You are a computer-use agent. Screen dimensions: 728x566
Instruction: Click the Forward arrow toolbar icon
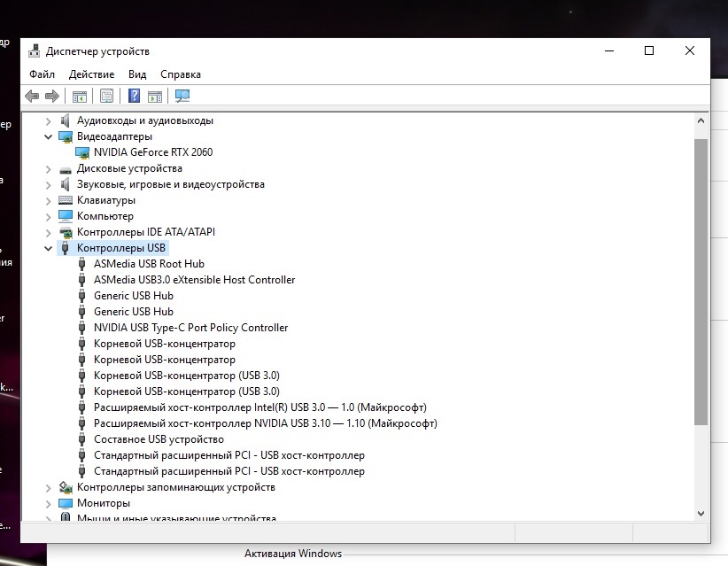[x=52, y=97]
